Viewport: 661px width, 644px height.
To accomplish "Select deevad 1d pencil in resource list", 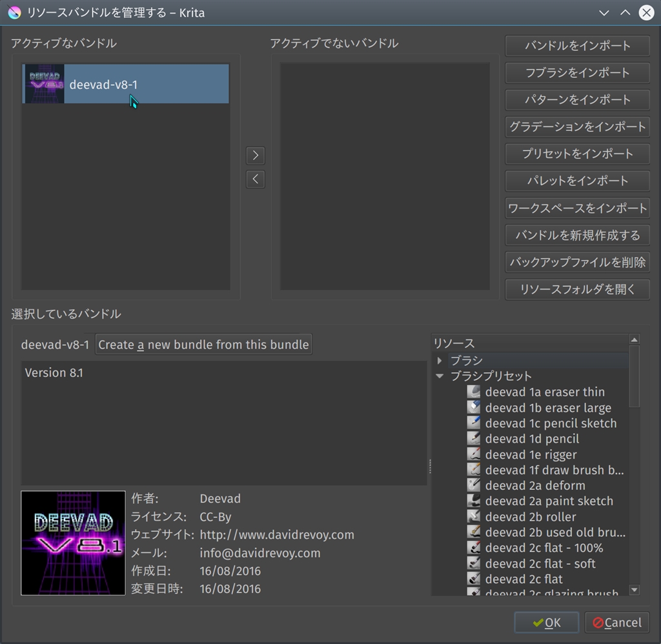I will [x=532, y=439].
